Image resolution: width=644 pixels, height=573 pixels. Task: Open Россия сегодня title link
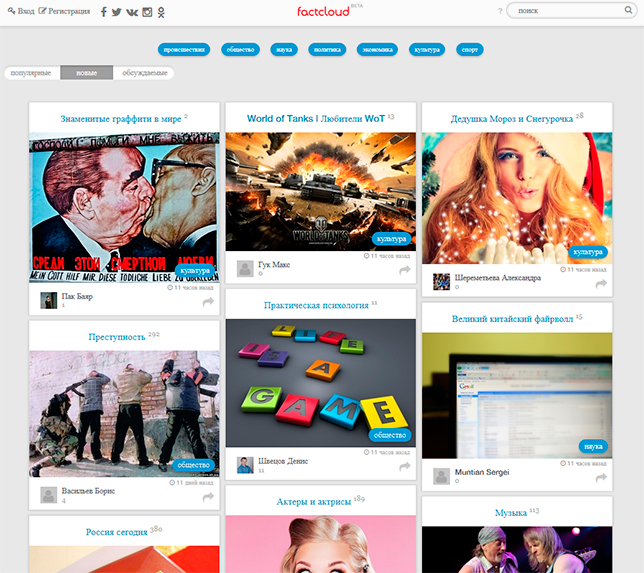117,532
